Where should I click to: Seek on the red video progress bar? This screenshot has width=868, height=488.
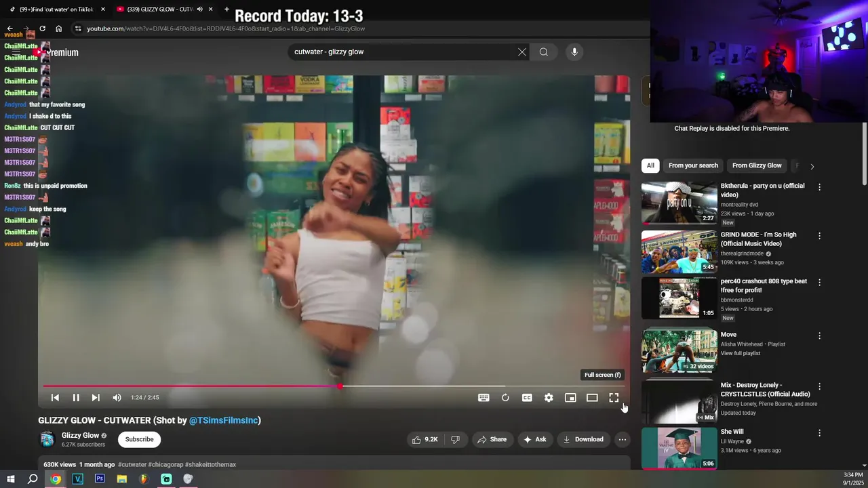(334, 386)
